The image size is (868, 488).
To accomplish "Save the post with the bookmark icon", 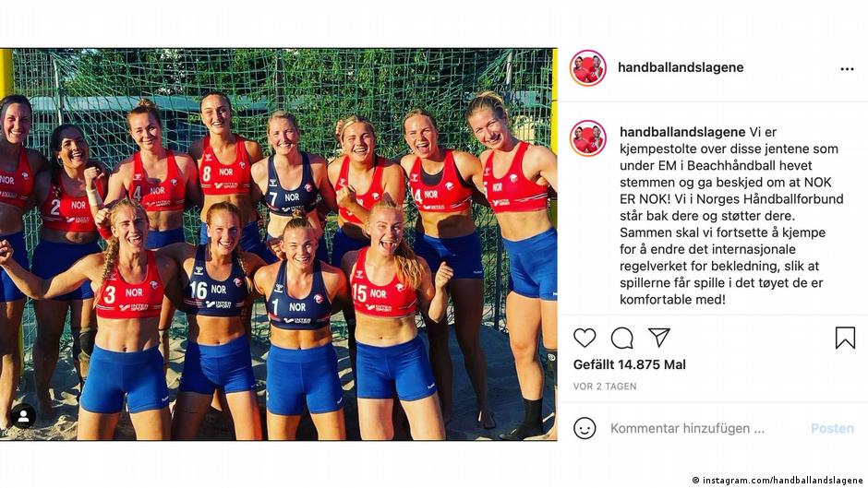I will click(x=845, y=338).
